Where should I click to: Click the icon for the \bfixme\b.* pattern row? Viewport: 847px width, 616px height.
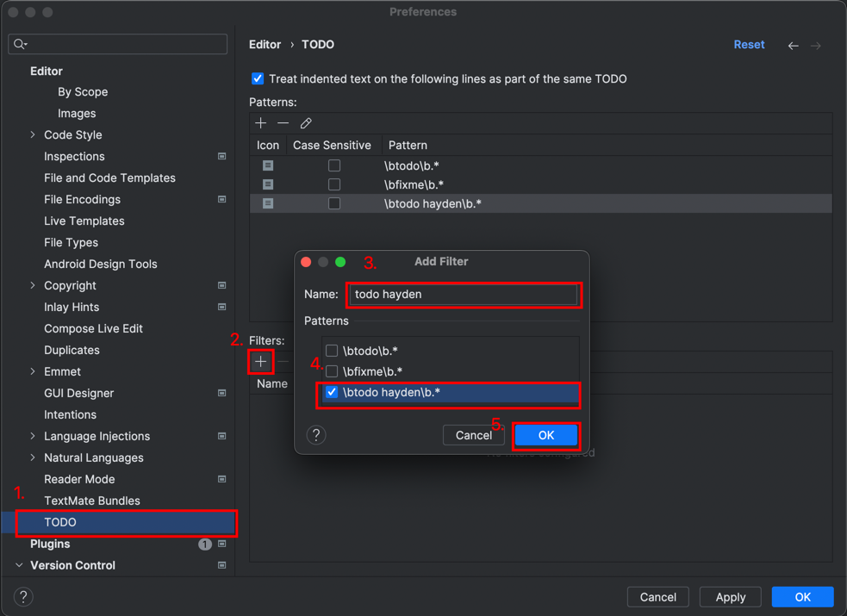pyautogui.click(x=268, y=184)
